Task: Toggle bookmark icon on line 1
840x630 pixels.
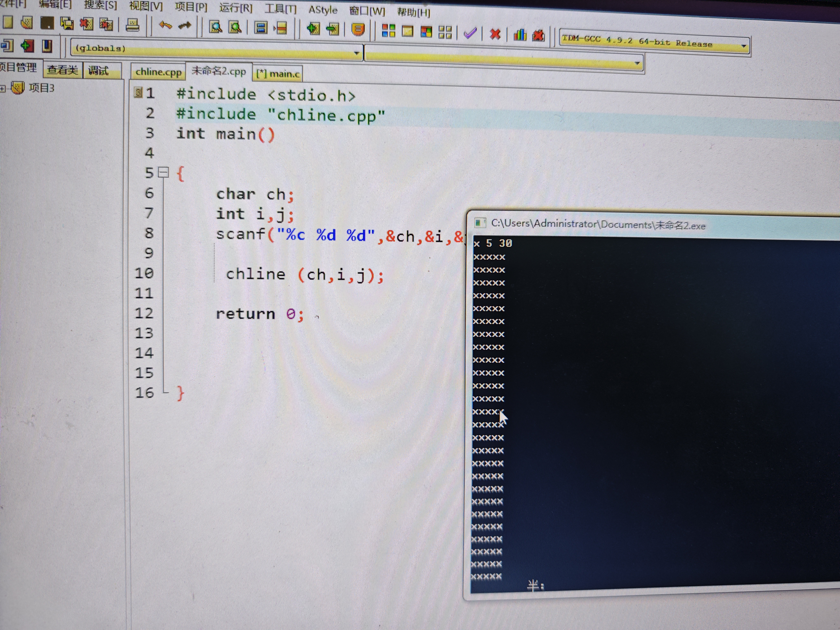Action: 138,92
